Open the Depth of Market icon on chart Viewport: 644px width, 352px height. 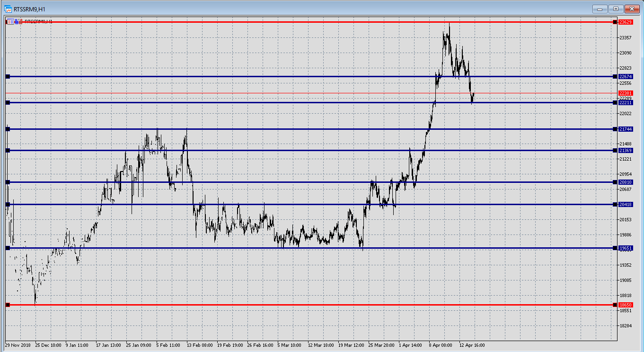(x=10, y=22)
